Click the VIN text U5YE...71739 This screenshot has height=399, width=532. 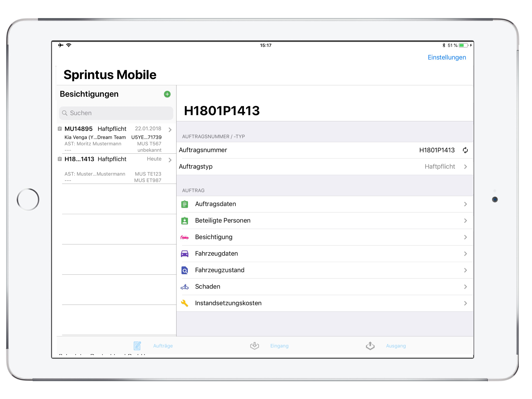tap(146, 137)
